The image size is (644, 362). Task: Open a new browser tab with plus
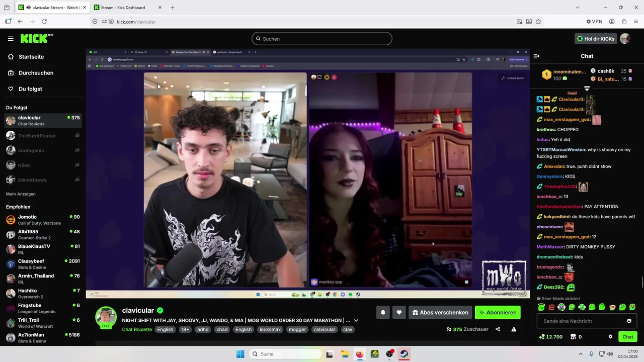(x=172, y=8)
